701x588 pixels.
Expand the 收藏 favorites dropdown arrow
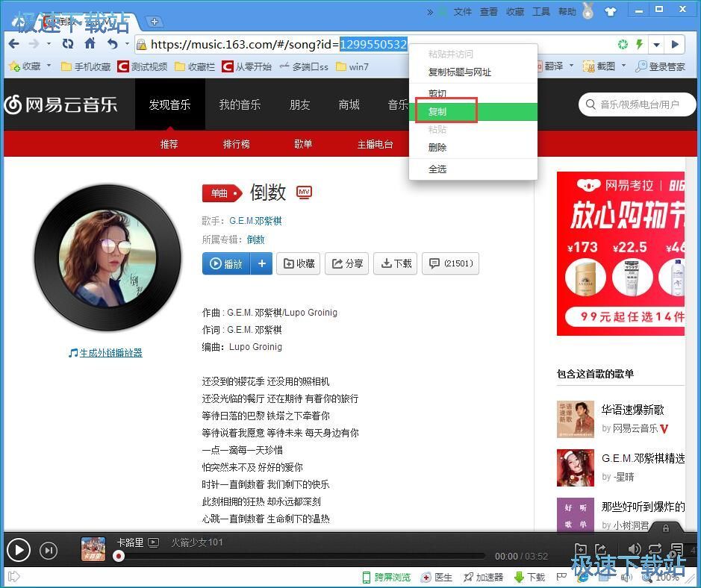tap(49, 66)
